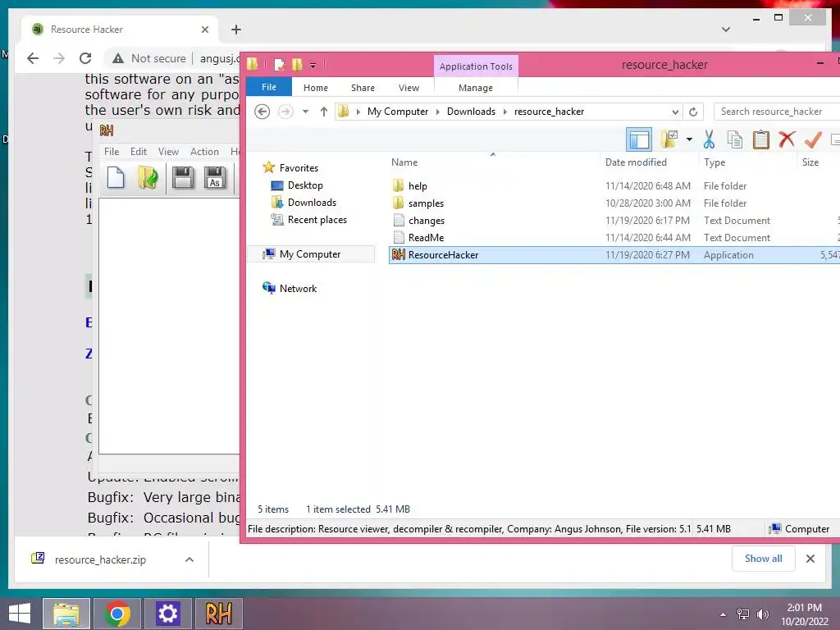Open the Windows Start button
Viewport: 840px width, 630px height.
20,614
